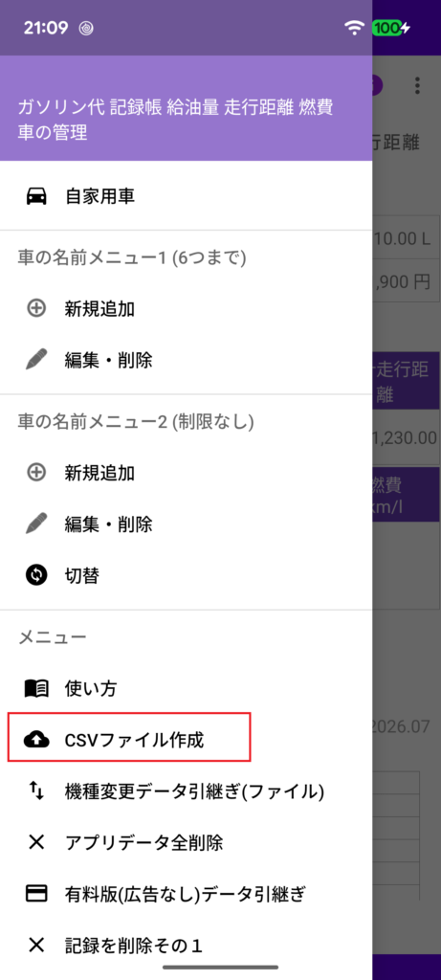
Task: Tap the card icon for 有料版データ引継ぎ
Action: coord(36,894)
